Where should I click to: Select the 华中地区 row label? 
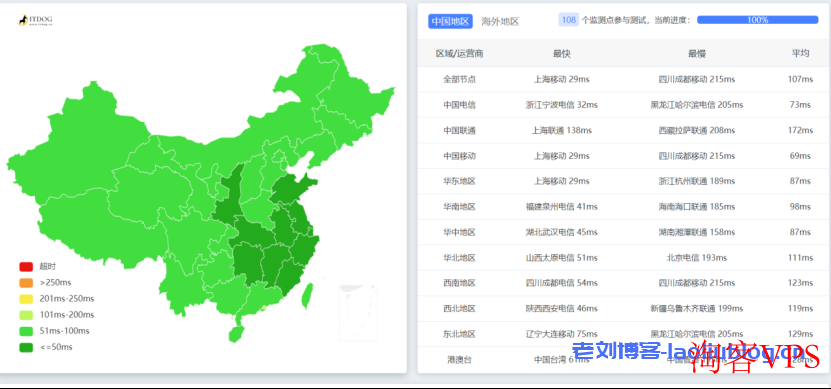pyautogui.click(x=459, y=232)
